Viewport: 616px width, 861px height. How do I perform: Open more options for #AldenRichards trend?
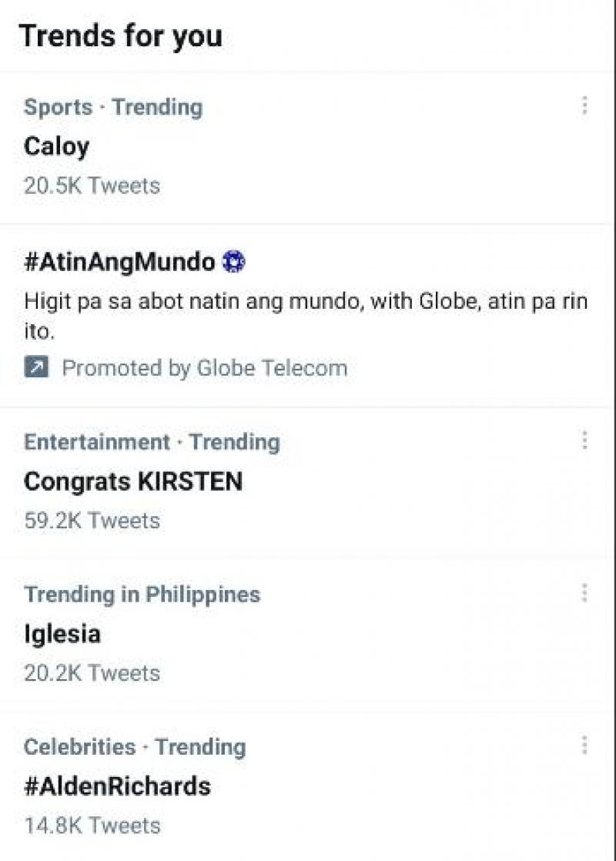coord(584,745)
